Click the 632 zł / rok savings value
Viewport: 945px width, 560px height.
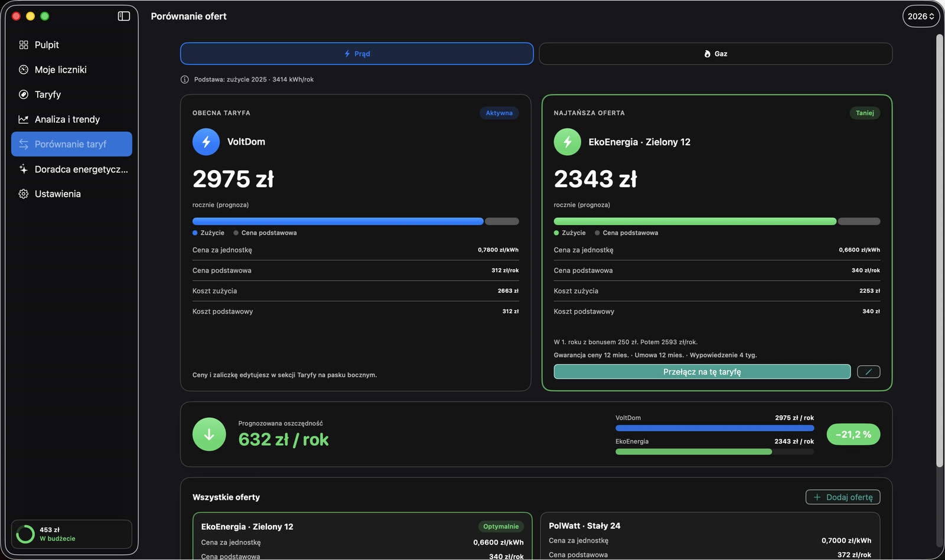click(x=283, y=439)
